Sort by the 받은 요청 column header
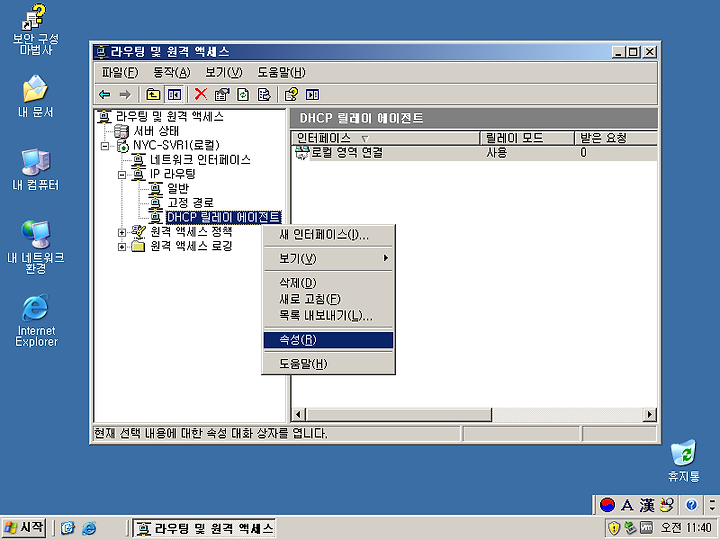Screen dimensions: 720x540 tap(616, 138)
